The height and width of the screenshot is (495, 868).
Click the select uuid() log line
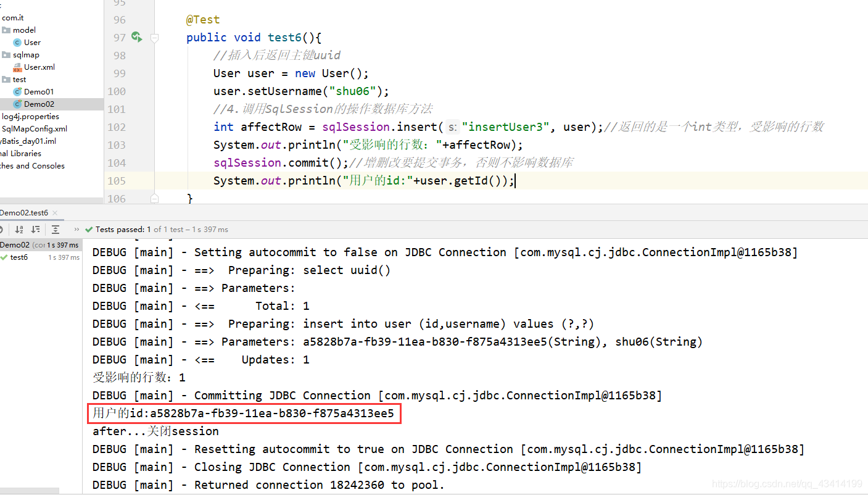(x=241, y=270)
